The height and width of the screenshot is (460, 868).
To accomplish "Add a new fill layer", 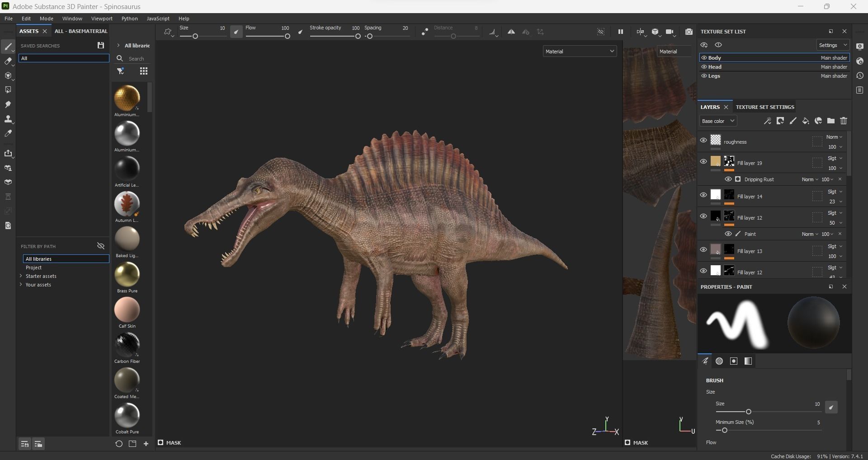I will pyautogui.click(x=805, y=121).
